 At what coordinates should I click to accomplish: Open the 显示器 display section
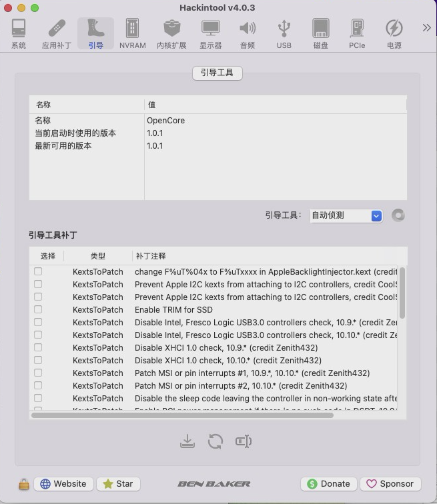click(x=211, y=33)
